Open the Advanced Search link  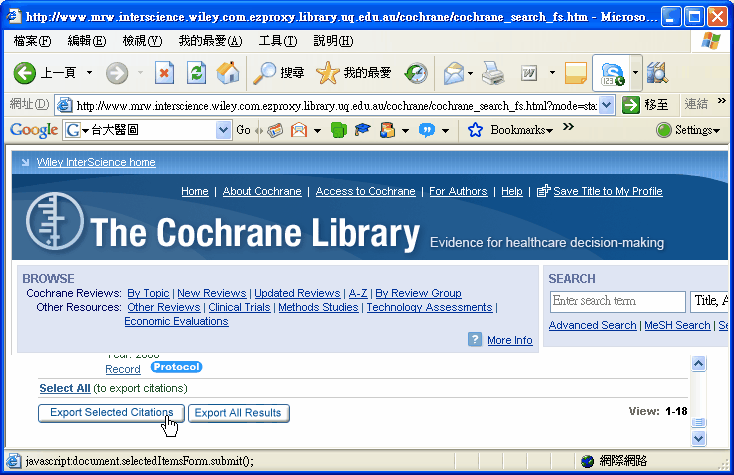point(592,325)
